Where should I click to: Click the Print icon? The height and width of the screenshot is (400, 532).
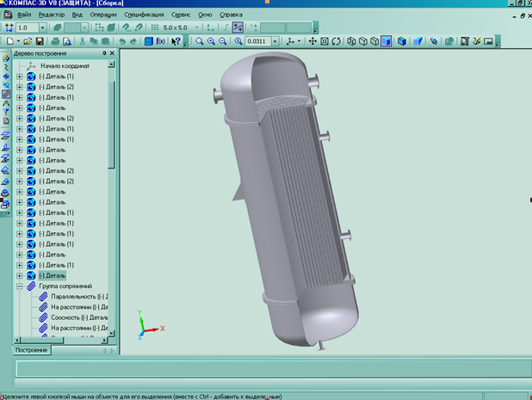pyautogui.click(x=55, y=41)
